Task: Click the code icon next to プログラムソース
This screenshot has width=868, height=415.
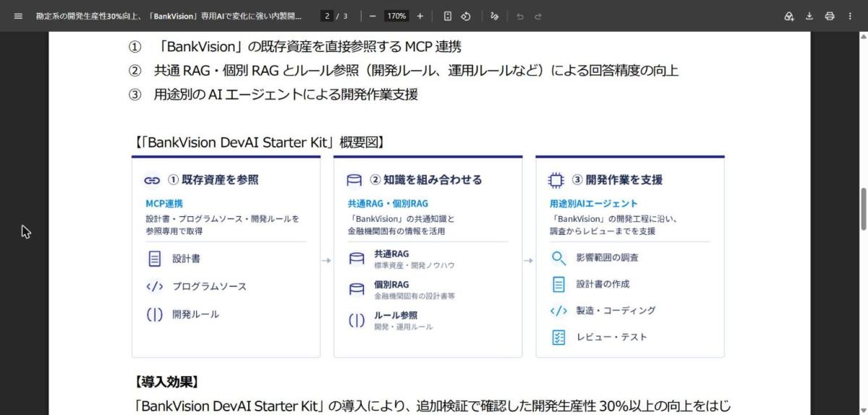Action: pos(154,286)
